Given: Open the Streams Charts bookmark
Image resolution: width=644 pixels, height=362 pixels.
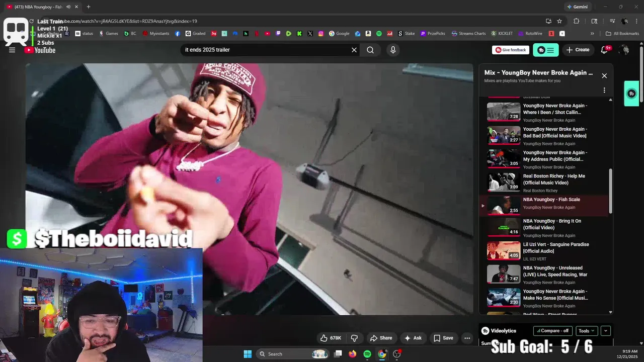Looking at the screenshot, I should tap(468, 34).
